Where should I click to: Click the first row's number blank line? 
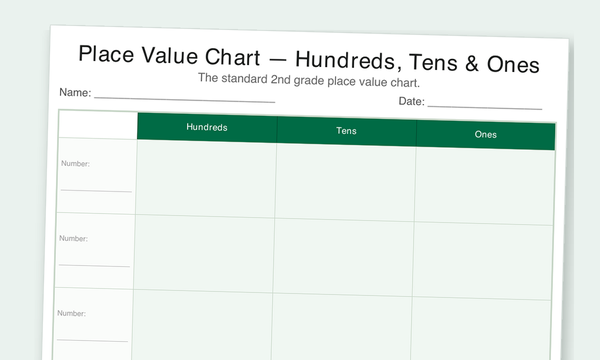click(x=96, y=190)
